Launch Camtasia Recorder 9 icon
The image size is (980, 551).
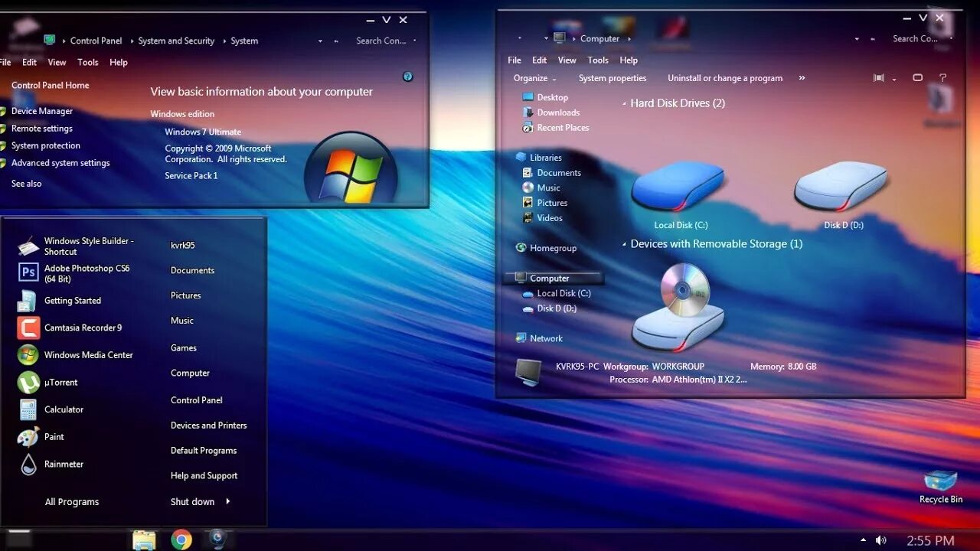point(28,328)
